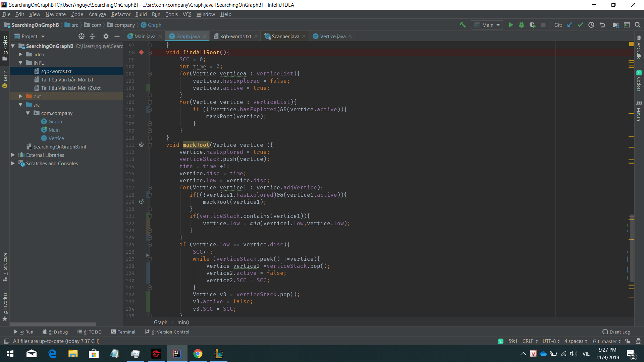Click Git update project arrow icon
Image resolution: width=644 pixels, height=362 pixels.
coord(570,25)
